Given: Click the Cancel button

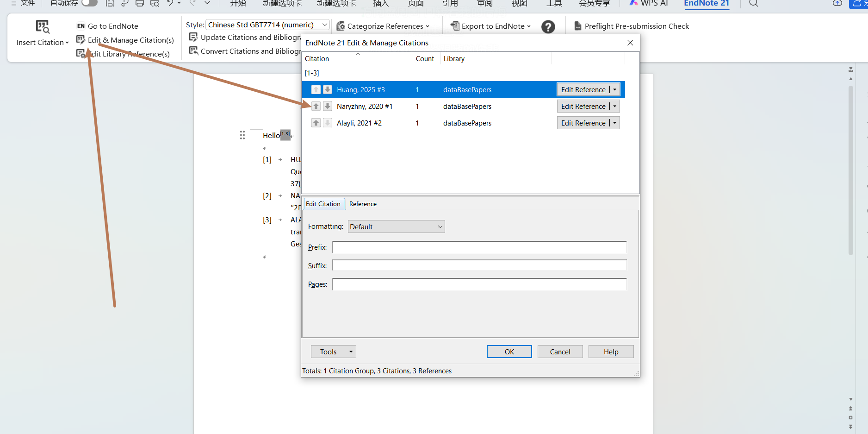Looking at the screenshot, I should pos(560,352).
